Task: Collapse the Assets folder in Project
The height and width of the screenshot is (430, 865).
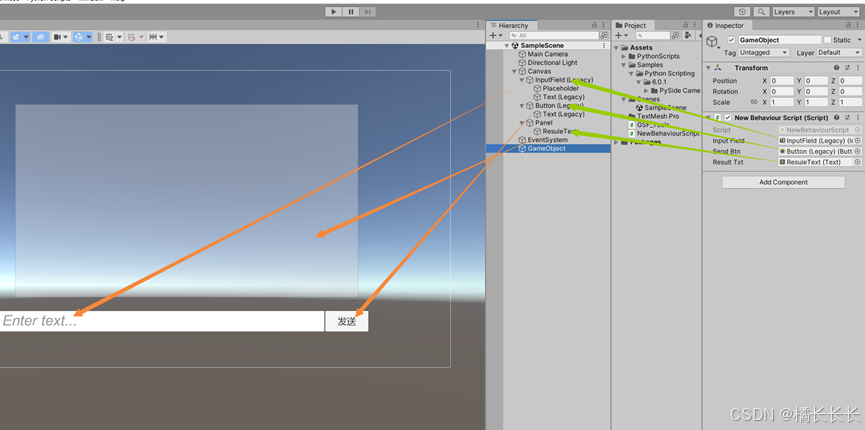Action: (617, 47)
